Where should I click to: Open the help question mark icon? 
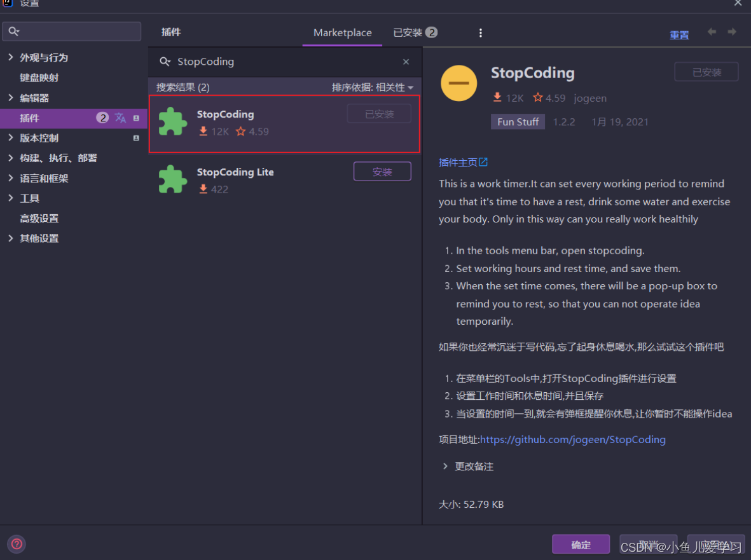(x=17, y=543)
